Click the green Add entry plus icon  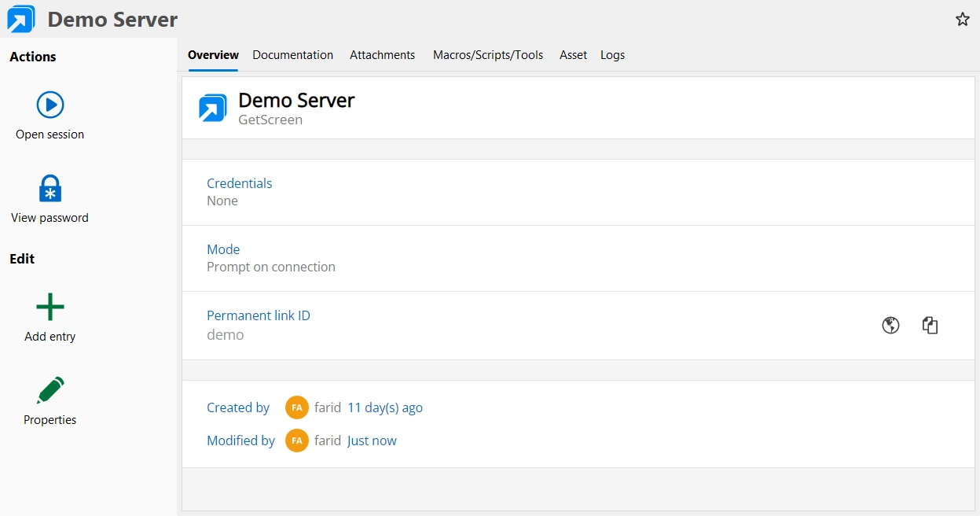pos(50,307)
